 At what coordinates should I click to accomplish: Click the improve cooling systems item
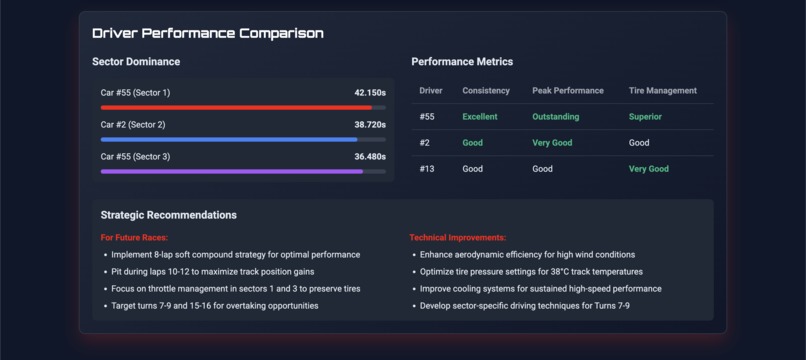[x=541, y=289]
